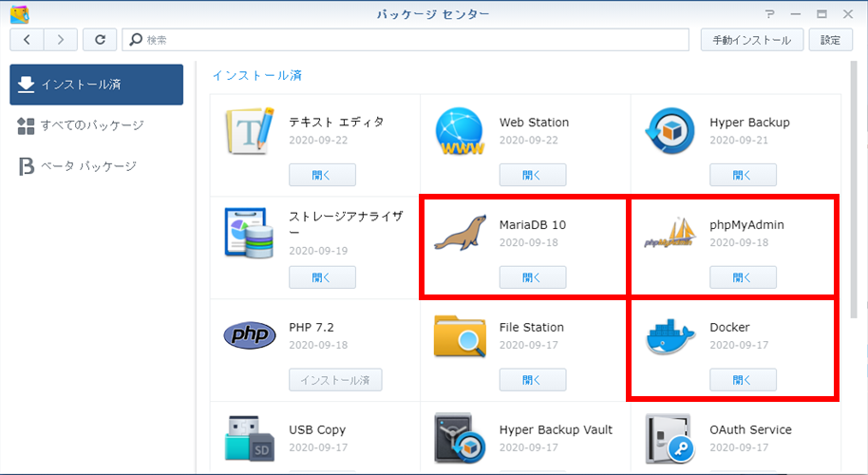Image resolution: width=868 pixels, height=475 pixels.
Task: Click the beta packages B icon
Action: [x=26, y=166]
